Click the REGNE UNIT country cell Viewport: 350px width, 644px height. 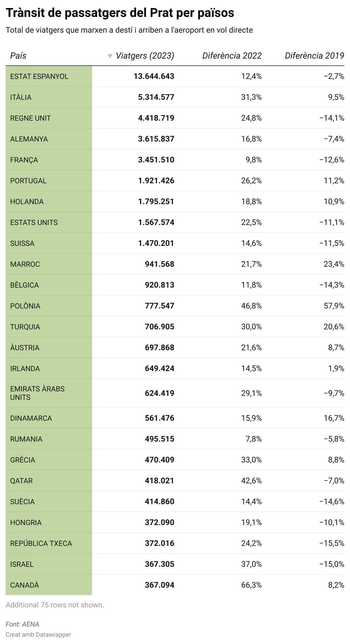tap(30, 118)
